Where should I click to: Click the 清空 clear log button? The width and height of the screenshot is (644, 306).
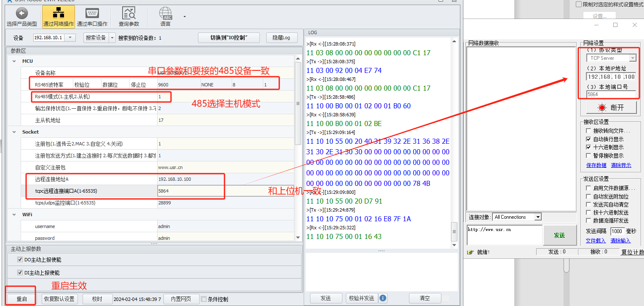425,298
